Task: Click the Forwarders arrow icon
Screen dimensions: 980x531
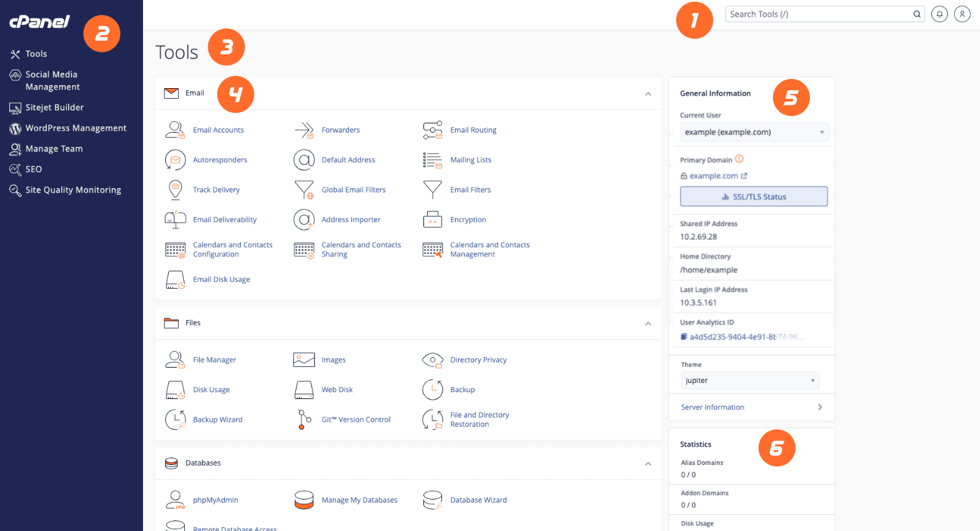Action: point(304,130)
